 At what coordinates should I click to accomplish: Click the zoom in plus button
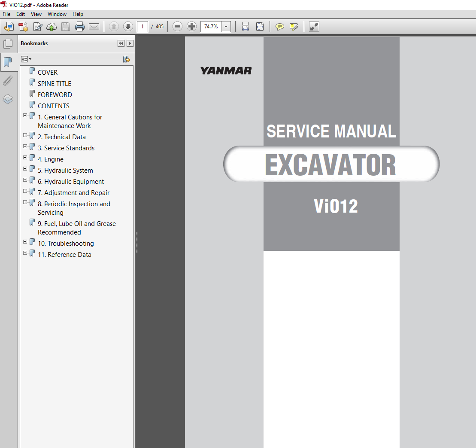pos(191,27)
